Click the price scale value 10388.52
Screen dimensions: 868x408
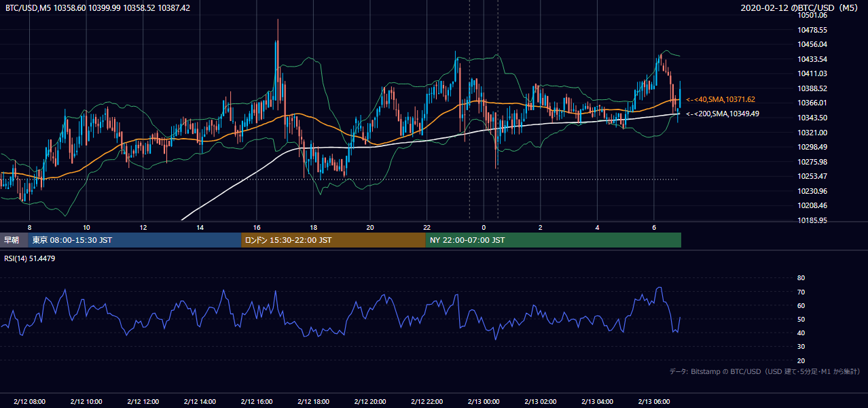(812, 88)
